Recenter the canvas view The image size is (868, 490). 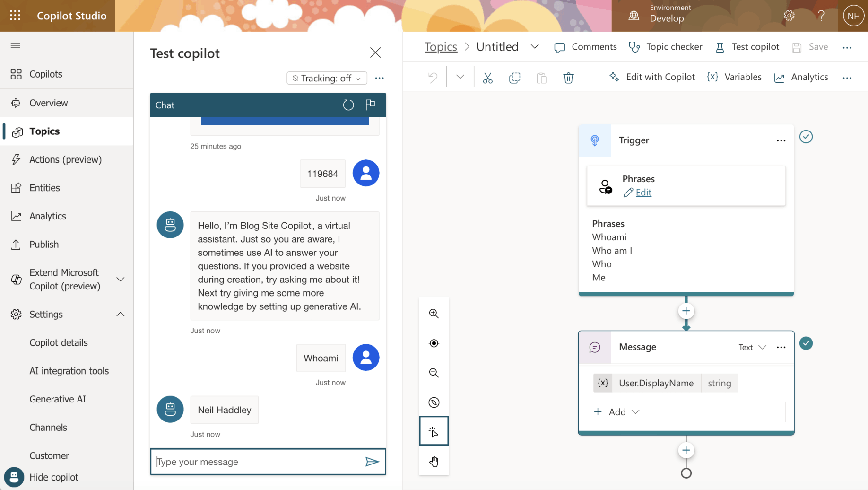(434, 343)
